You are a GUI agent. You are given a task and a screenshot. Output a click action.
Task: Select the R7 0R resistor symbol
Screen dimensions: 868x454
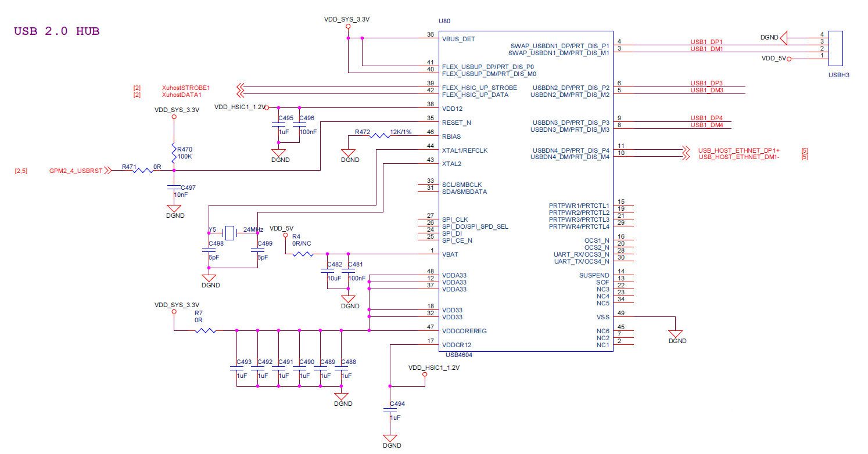click(206, 331)
